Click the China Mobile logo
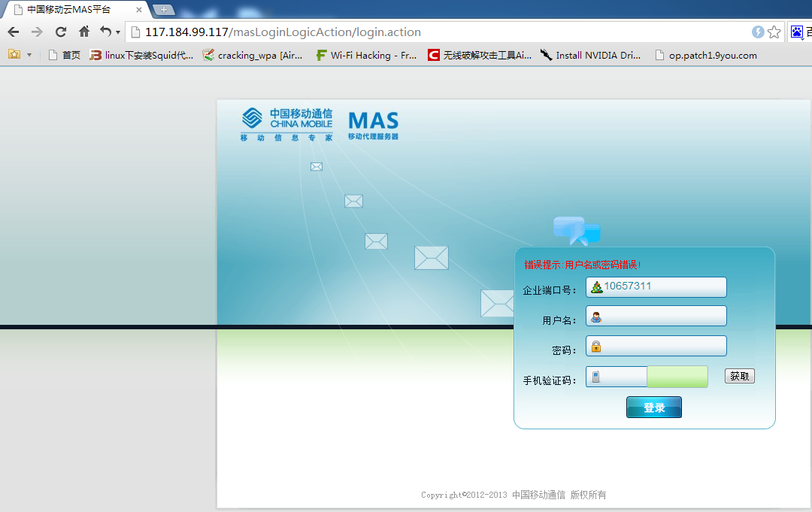The height and width of the screenshot is (512, 812). (287, 124)
